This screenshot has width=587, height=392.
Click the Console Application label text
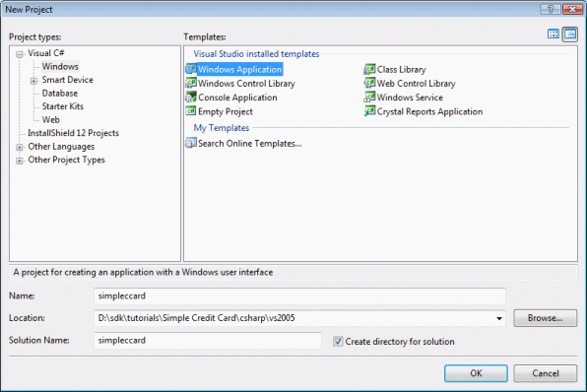coord(237,98)
